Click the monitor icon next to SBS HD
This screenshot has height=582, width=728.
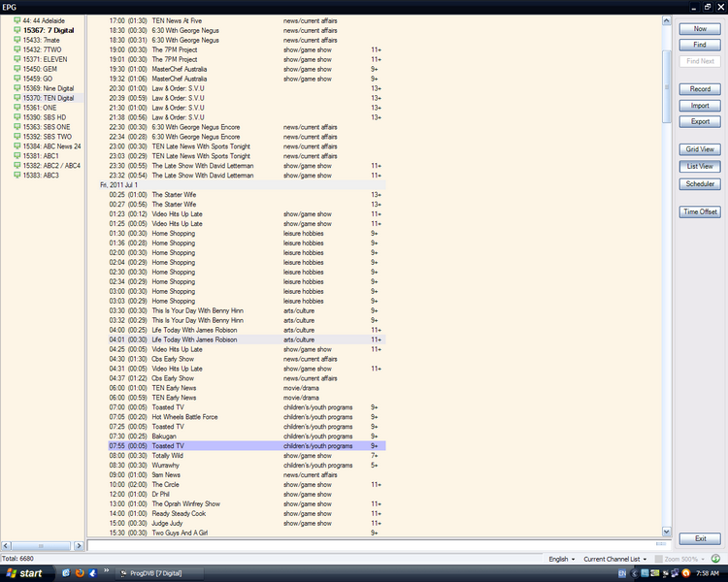(17, 117)
